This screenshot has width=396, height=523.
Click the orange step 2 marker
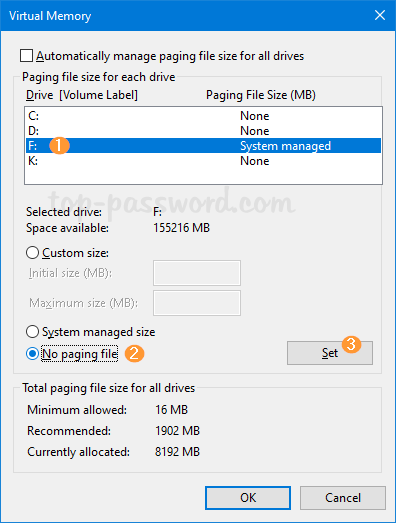click(134, 354)
